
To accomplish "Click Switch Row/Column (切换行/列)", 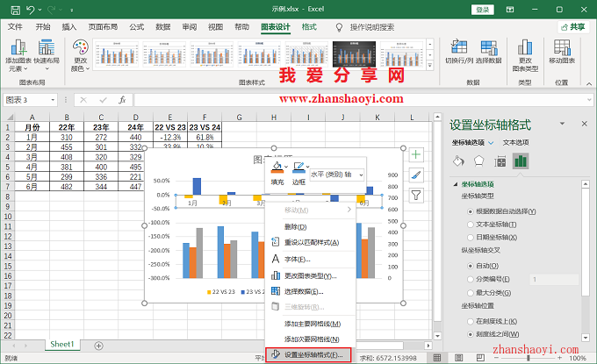I will click(459, 52).
